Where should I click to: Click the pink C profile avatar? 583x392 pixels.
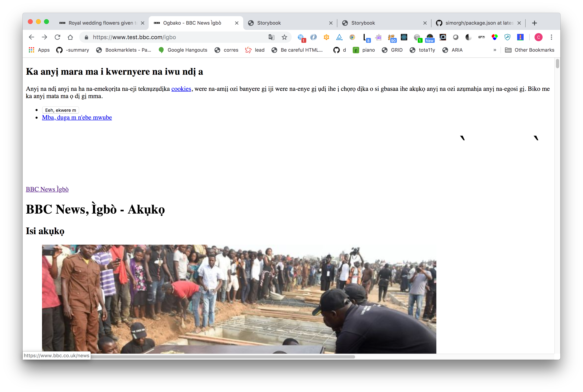tap(538, 37)
